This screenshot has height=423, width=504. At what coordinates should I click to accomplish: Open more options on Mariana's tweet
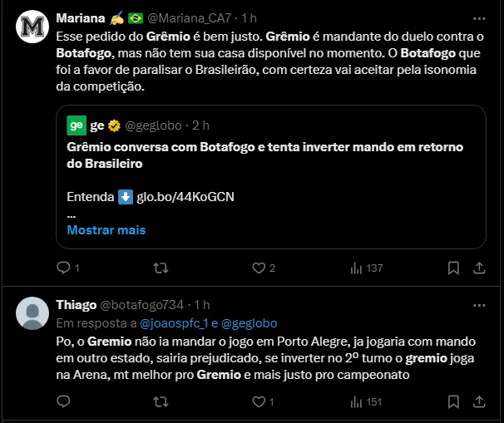(478, 17)
